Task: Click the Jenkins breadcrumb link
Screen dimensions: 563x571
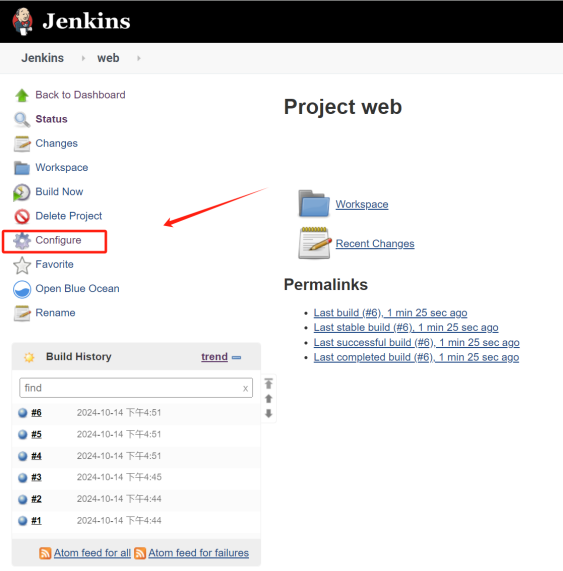Action: tap(42, 58)
